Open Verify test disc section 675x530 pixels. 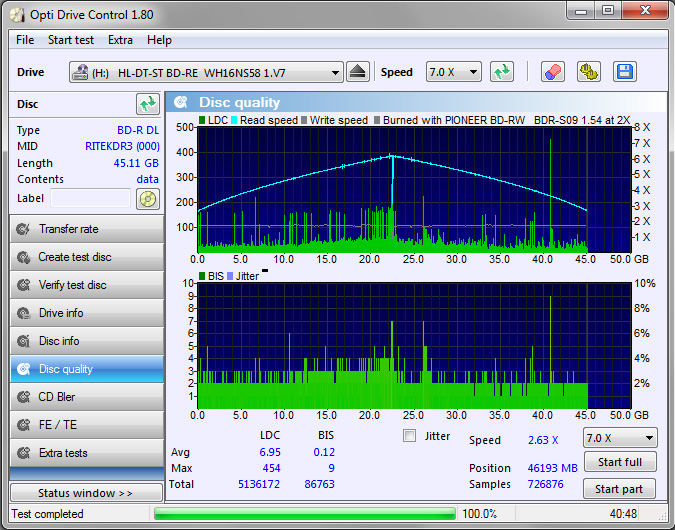87,285
